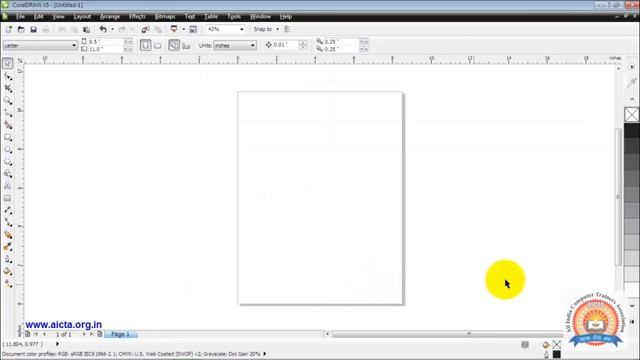The image size is (640, 360).
Task: Show the Welcome Screen
Action: point(193,29)
